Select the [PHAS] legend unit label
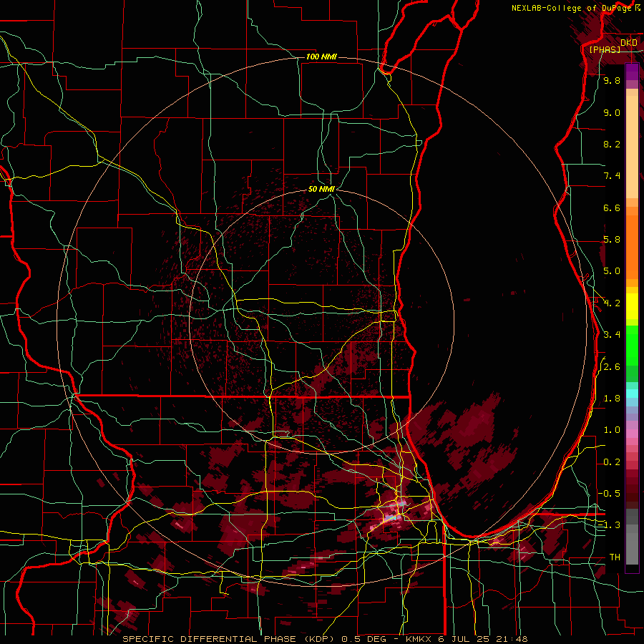The height and width of the screenshot is (644, 644). (x=605, y=49)
